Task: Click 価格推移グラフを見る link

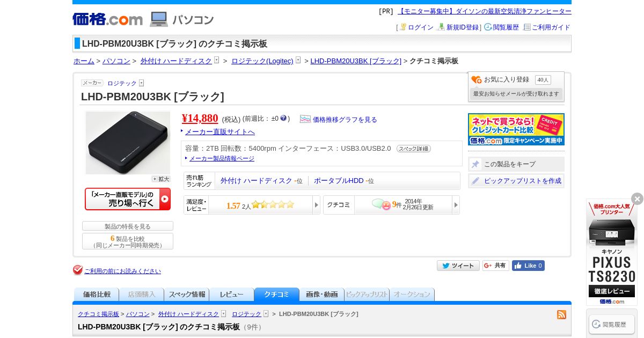Action: 345,120
